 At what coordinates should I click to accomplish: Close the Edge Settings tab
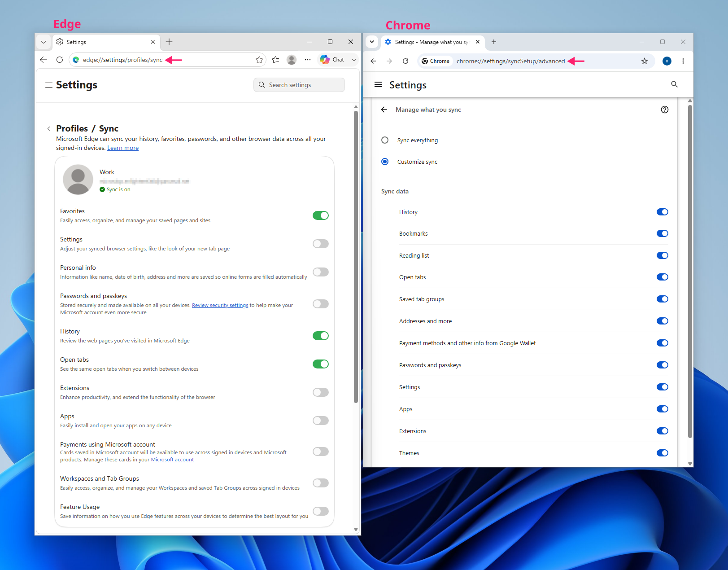pyautogui.click(x=153, y=42)
